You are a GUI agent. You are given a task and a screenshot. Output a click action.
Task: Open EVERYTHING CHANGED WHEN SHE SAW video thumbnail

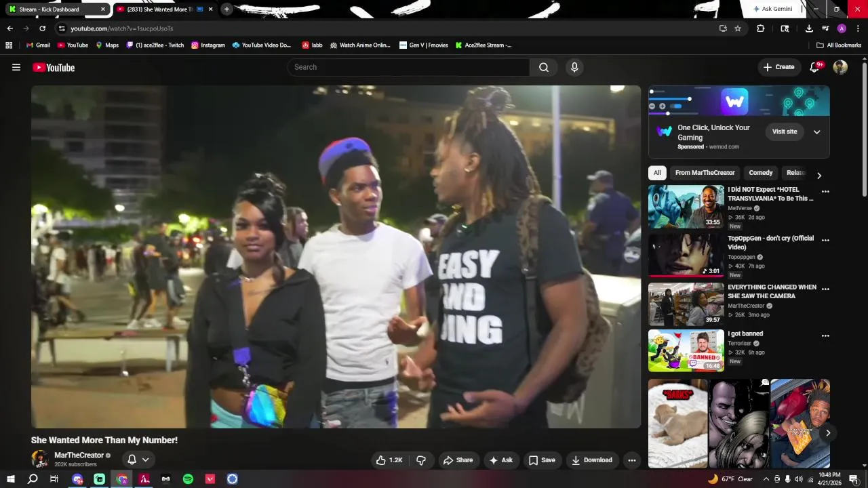coord(686,304)
